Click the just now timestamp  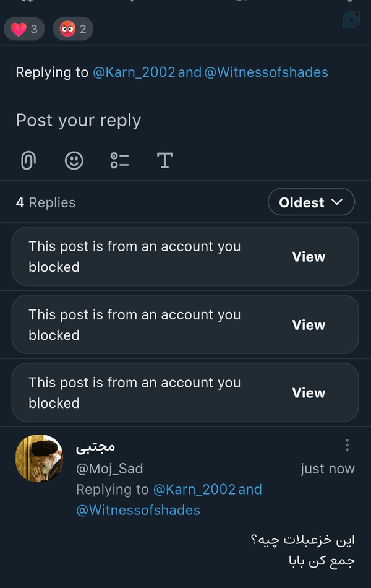tap(328, 469)
